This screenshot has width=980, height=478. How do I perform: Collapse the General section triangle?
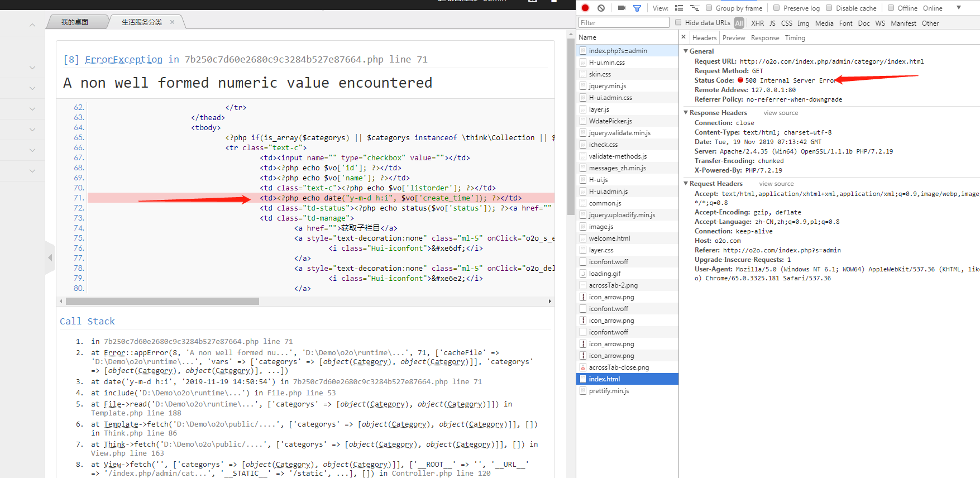click(686, 51)
